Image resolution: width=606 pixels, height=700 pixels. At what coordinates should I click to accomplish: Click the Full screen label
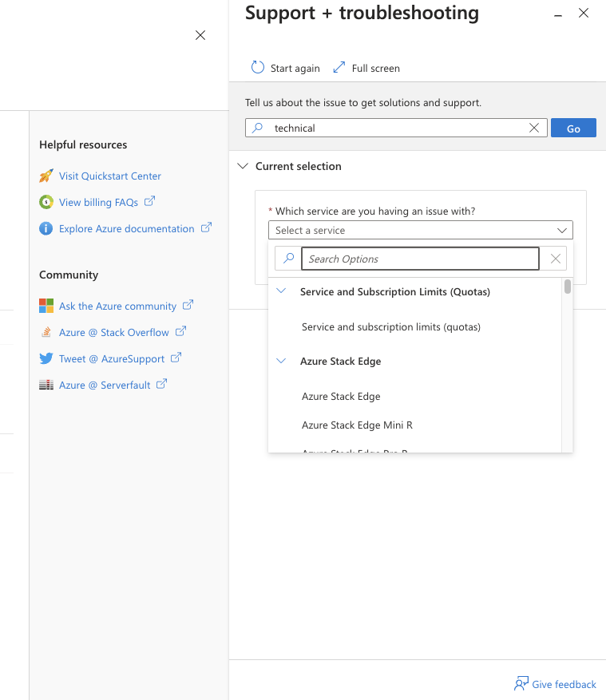375,69
